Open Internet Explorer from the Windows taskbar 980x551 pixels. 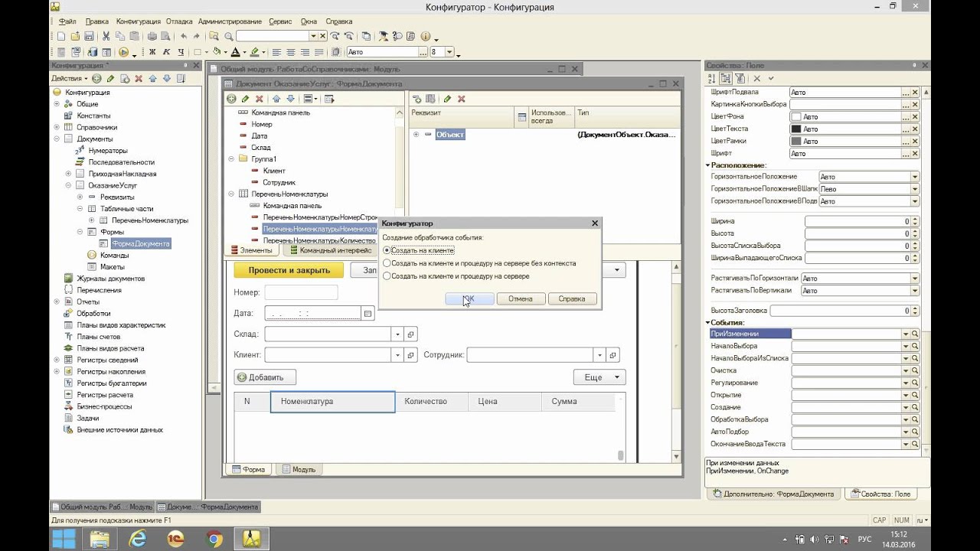click(139, 539)
